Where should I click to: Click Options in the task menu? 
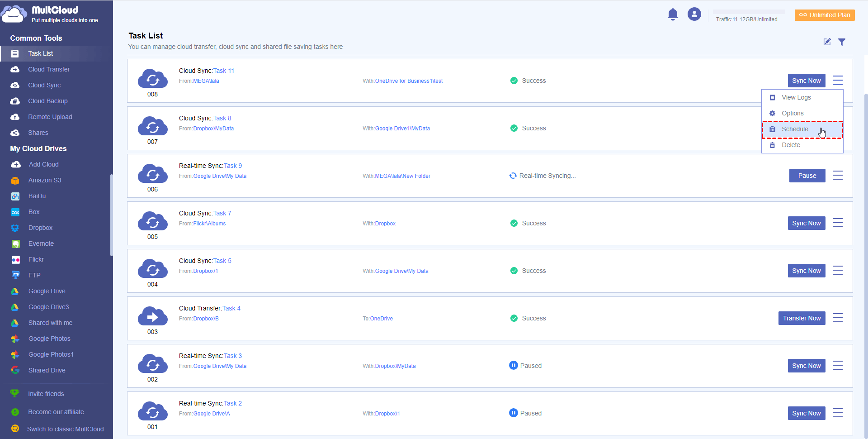(793, 114)
